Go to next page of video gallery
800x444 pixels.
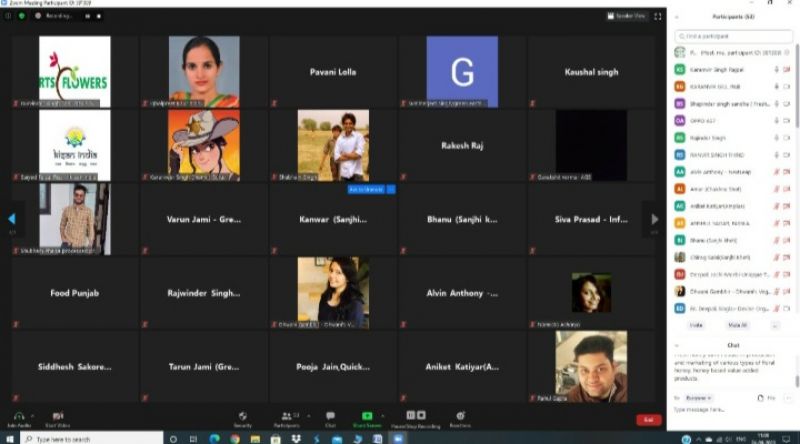click(x=655, y=219)
